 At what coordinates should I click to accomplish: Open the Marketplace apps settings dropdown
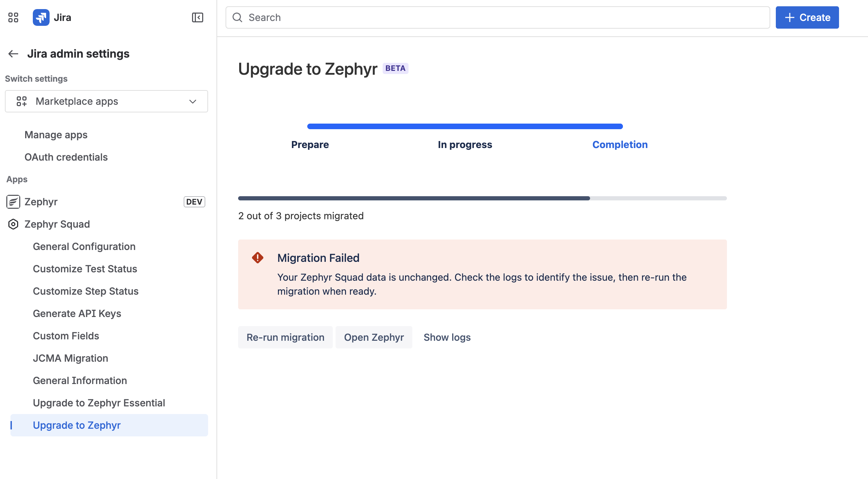click(106, 101)
